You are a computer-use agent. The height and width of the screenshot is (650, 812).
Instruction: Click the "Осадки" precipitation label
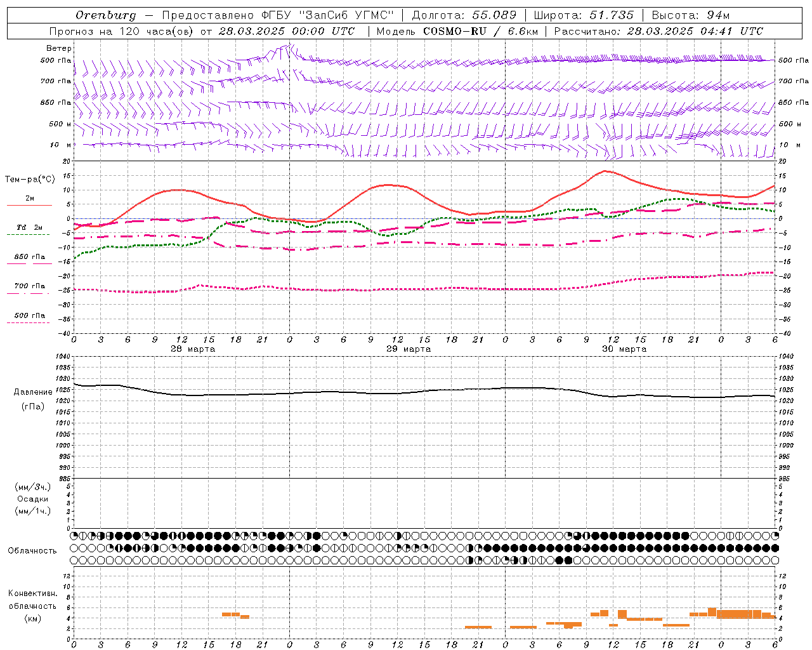pos(33,499)
